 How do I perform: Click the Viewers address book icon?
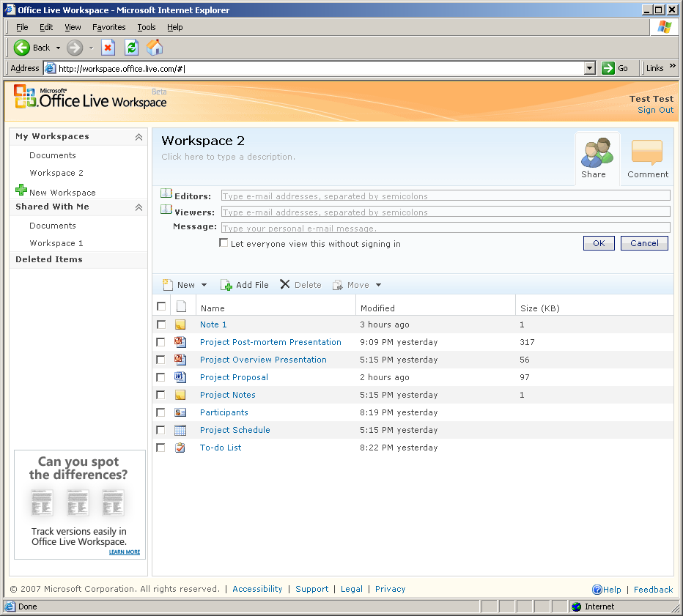166,209
